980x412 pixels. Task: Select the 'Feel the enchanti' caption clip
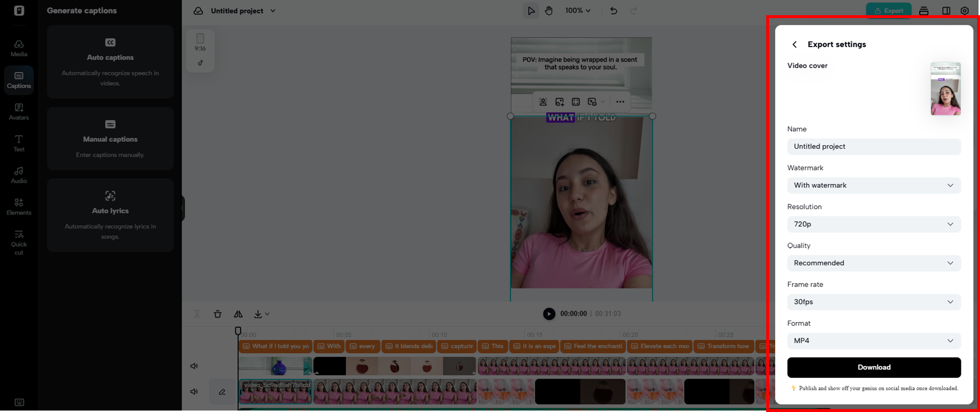coord(593,346)
